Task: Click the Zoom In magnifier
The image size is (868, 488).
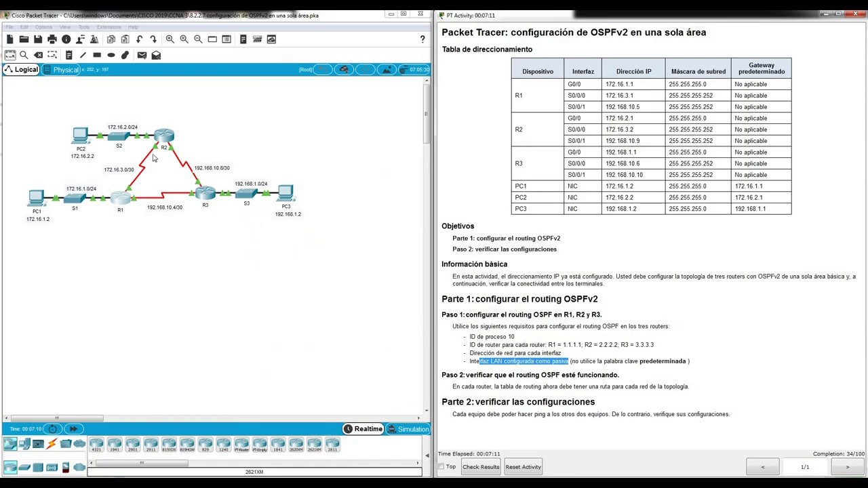Action: (170, 39)
